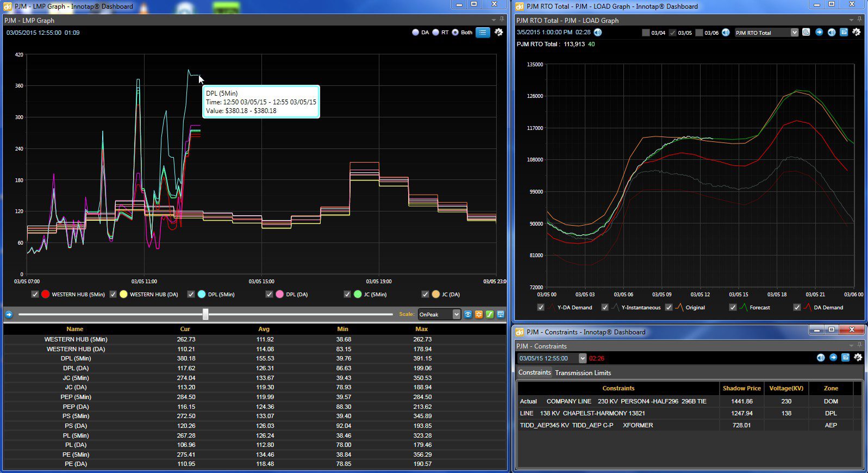
Task: Toggle DA Demand series checkbox
Action: pos(797,307)
